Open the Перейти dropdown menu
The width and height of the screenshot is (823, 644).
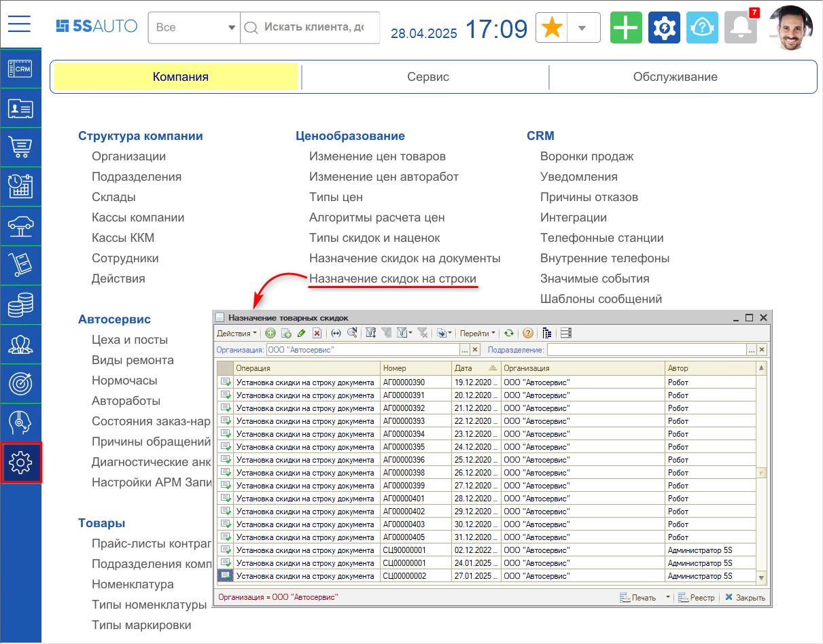[x=477, y=334]
